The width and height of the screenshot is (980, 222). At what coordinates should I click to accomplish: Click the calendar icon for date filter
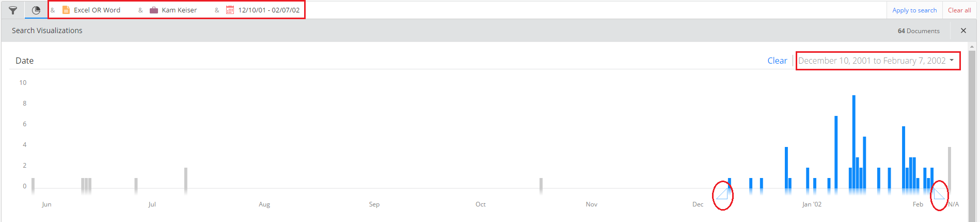click(x=230, y=10)
